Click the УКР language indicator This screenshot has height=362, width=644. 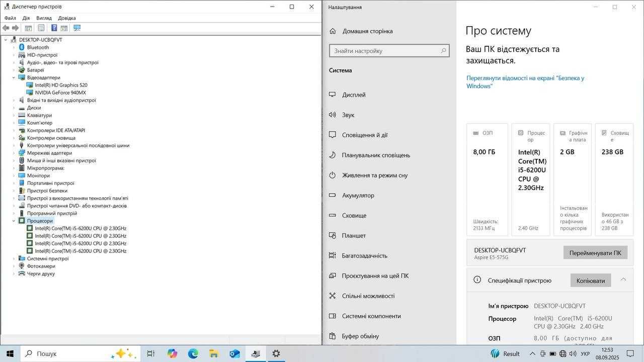[585, 354]
